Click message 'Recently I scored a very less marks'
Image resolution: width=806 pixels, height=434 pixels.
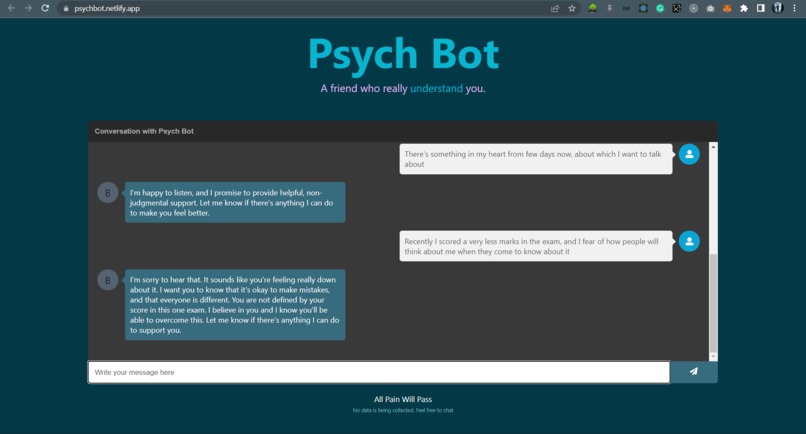536,246
